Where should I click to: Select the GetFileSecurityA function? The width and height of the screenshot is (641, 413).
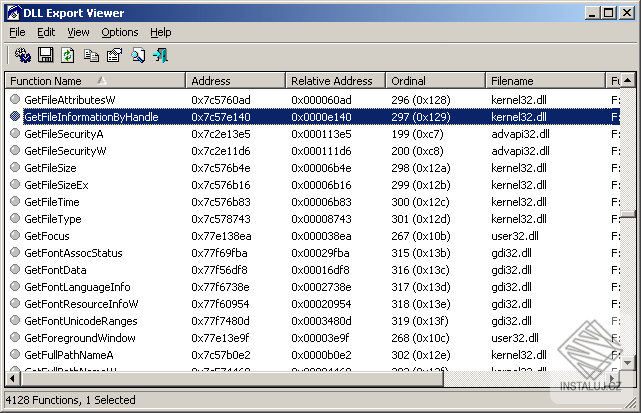point(64,134)
